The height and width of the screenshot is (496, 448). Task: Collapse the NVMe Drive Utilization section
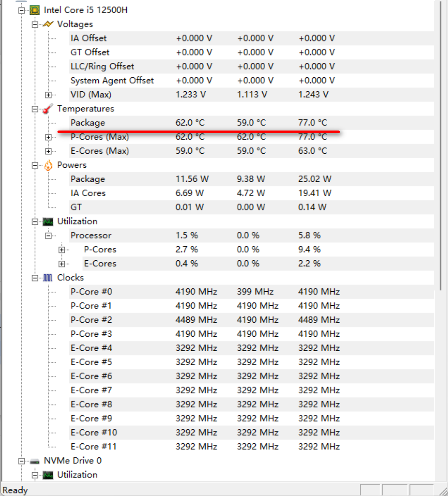(35, 475)
